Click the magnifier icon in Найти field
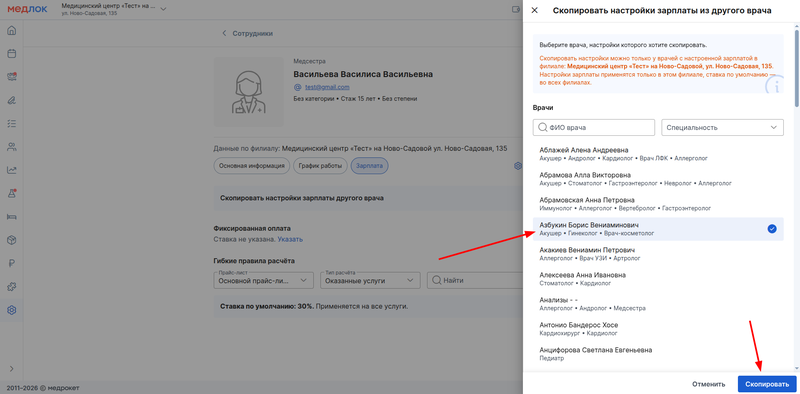The height and width of the screenshot is (394, 800). (437, 280)
